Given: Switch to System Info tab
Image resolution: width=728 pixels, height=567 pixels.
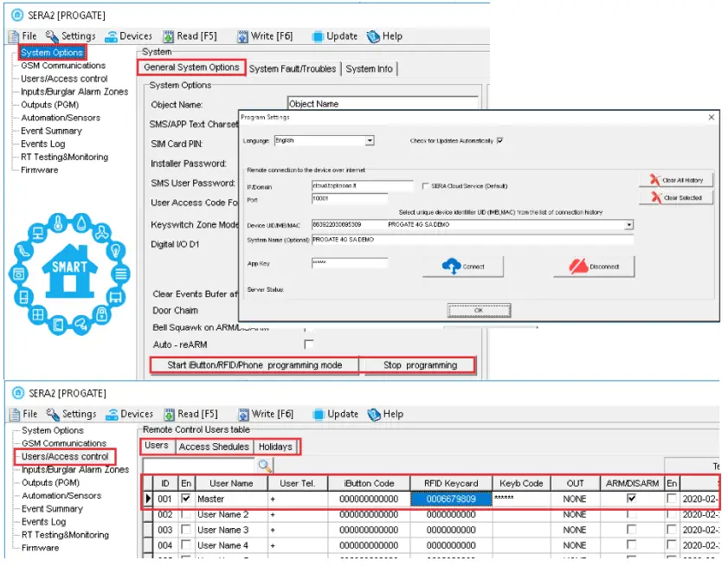Looking at the screenshot, I should point(369,68).
